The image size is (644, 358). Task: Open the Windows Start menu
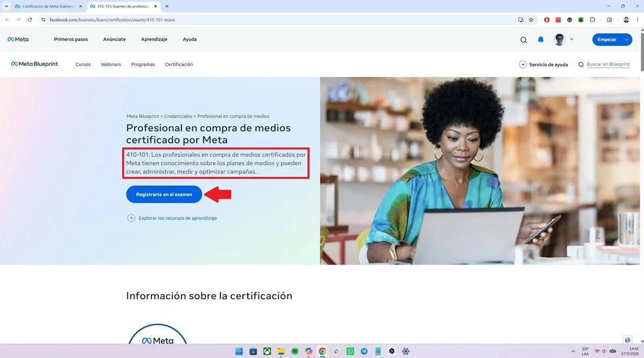239,352
